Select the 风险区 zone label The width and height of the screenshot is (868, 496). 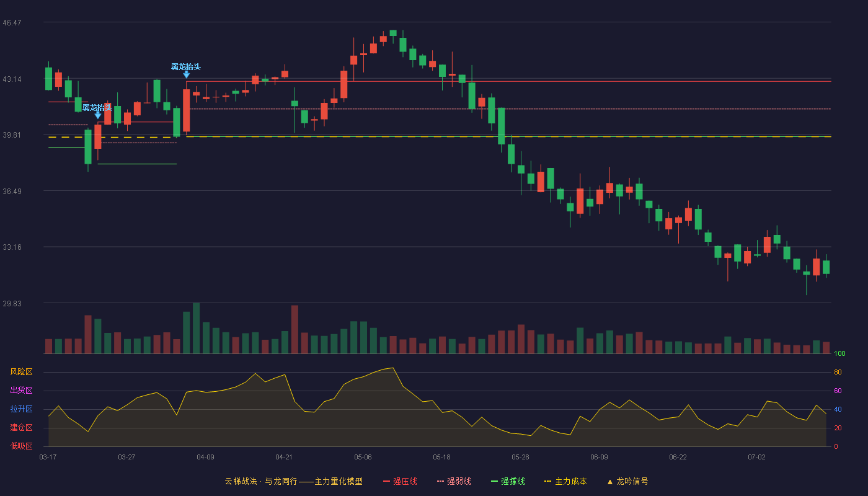pyautogui.click(x=21, y=372)
